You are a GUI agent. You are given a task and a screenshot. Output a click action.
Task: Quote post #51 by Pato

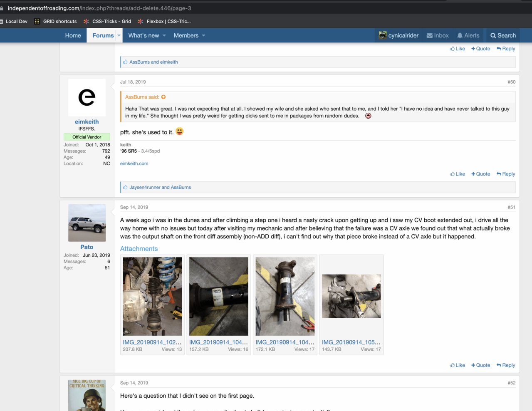click(480, 365)
